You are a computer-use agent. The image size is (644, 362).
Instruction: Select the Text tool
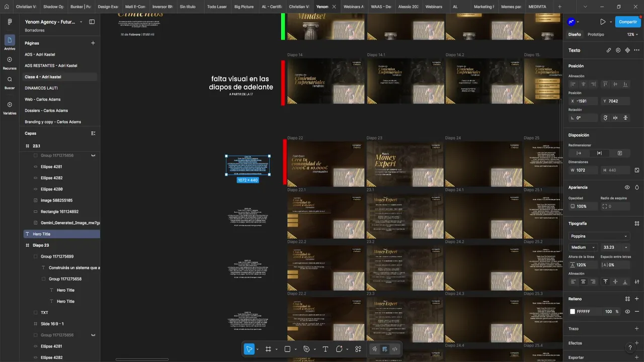pyautogui.click(x=326, y=349)
